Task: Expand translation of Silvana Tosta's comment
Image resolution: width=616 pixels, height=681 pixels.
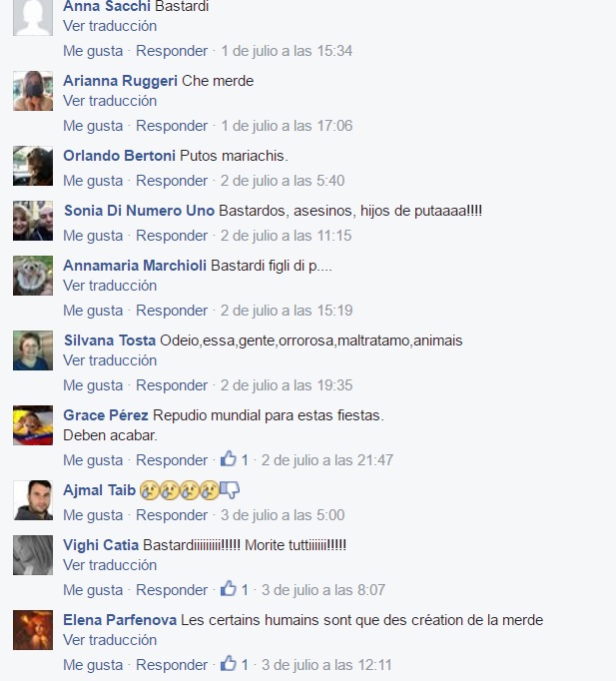Action: click(110, 360)
